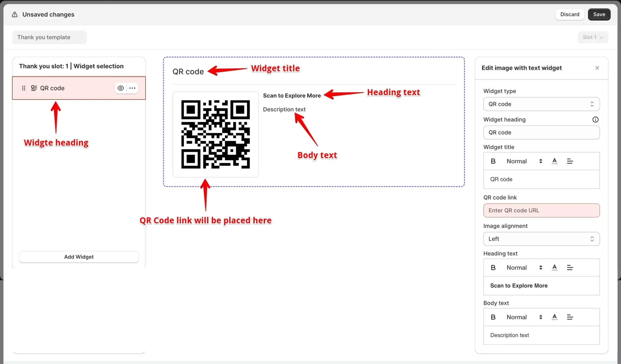Open the Image alignment dropdown
621x364 pixels.
pyautogui.click(x=541, y=239)
